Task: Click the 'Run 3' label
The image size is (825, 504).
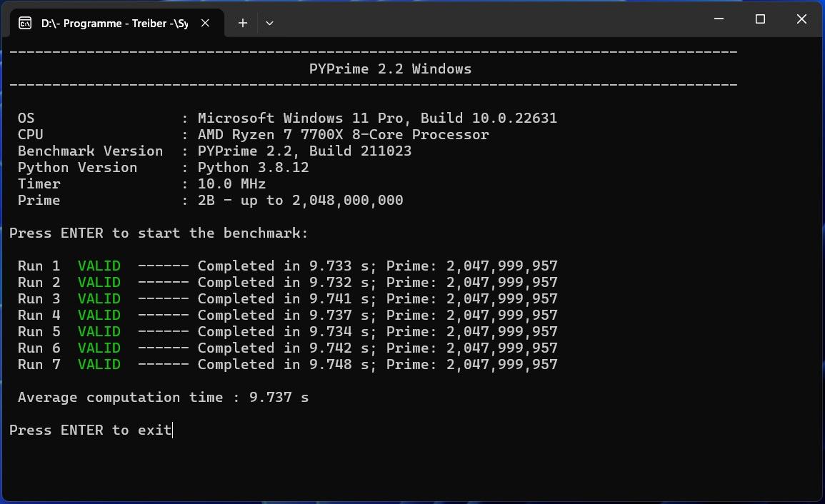Action: point(39,298)
